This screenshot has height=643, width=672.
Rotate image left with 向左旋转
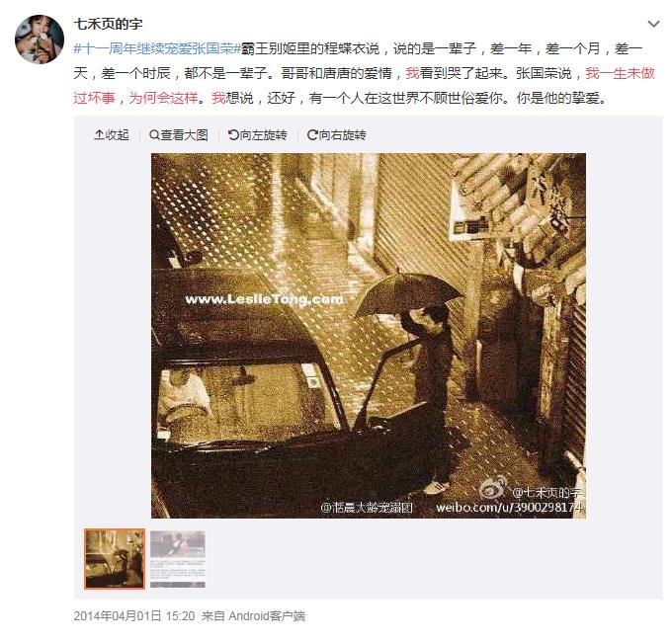[x=257, y=135]
